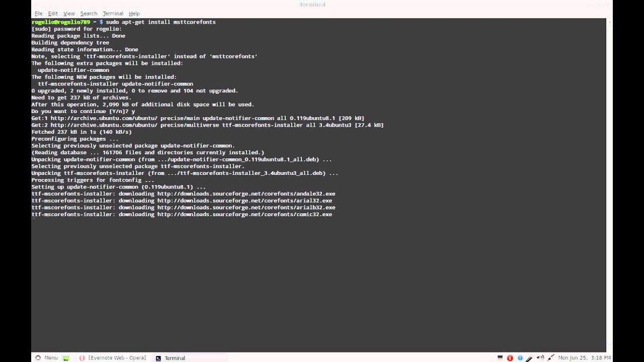Switch to Evernote Web - Opera taskbar window

(x=113, y=358)
